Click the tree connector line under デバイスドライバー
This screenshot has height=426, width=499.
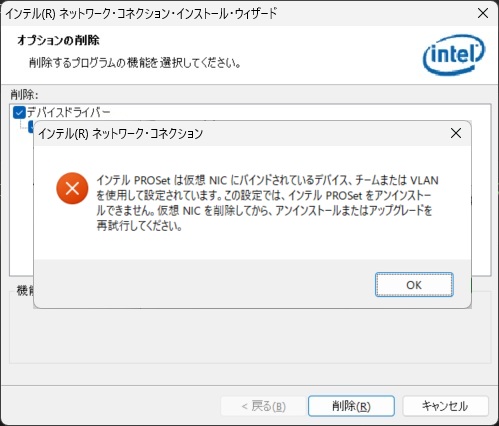[23, 124]
